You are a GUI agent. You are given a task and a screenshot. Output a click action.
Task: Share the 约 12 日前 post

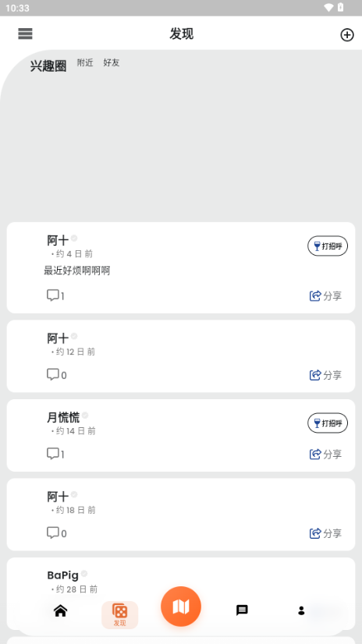coord(325,375)
